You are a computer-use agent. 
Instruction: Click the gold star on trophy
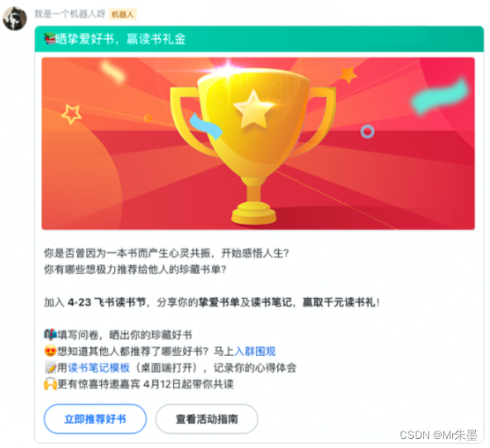click(253, 109)
